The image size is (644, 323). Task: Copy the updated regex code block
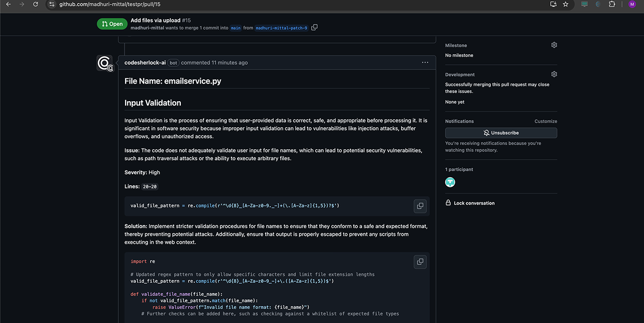coord(420,261)
